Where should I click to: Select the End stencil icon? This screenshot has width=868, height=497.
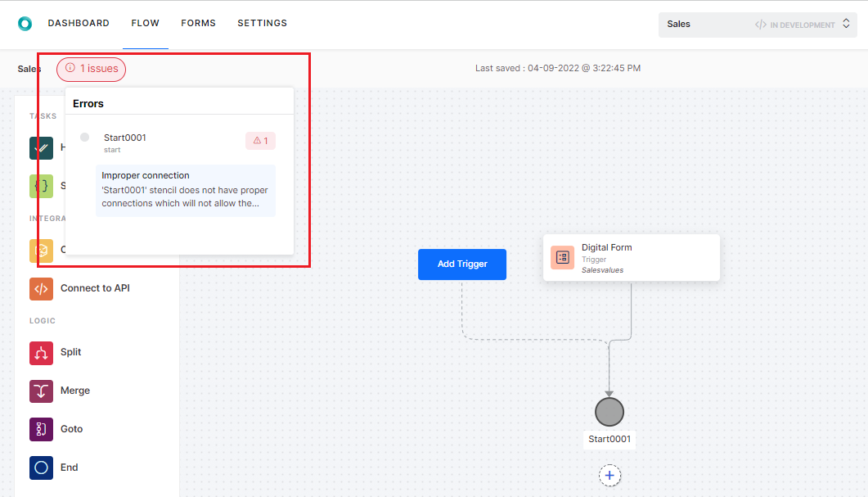coord(41,467)
